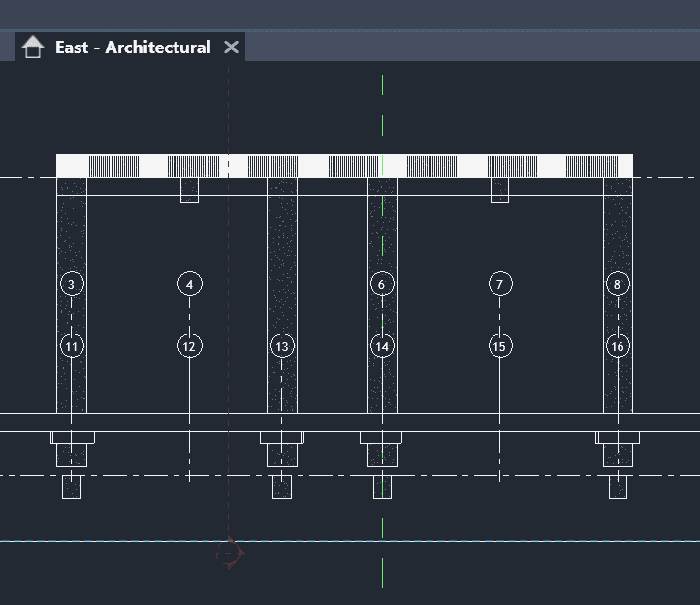700x605 pixels.
Task: Click grid bubble number 14
Action: click(382, 346)
